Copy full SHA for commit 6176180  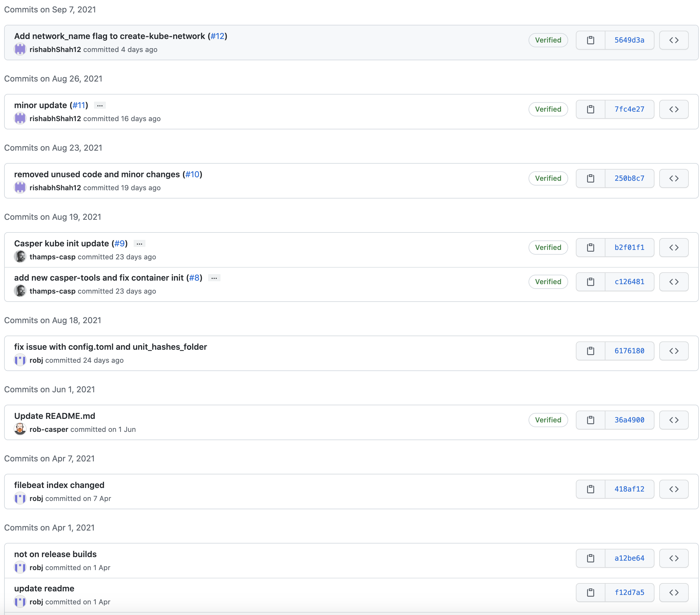pos(590,351)
